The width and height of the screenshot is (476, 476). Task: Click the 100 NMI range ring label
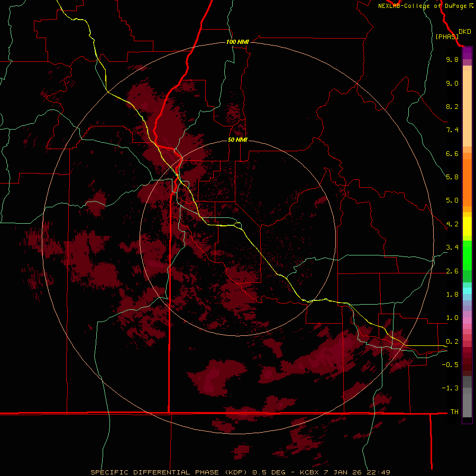pyautogui.click(x=237, y=42)
